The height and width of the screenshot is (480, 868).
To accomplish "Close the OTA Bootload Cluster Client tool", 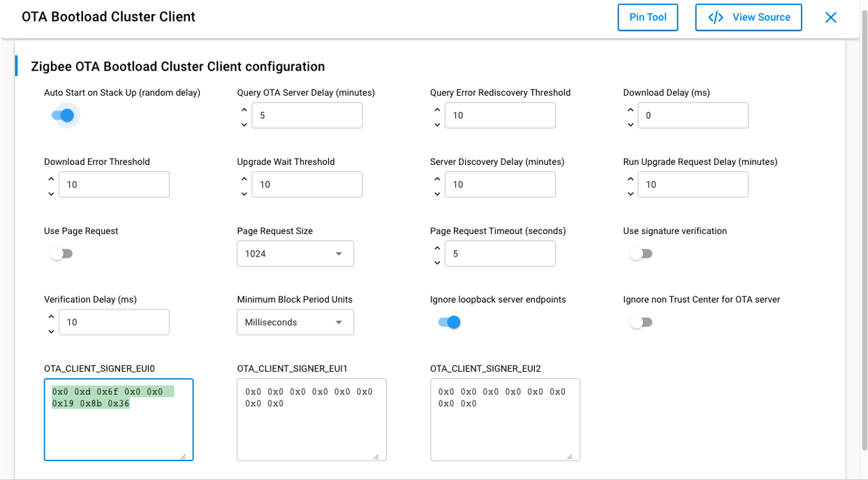I will 830,17.
